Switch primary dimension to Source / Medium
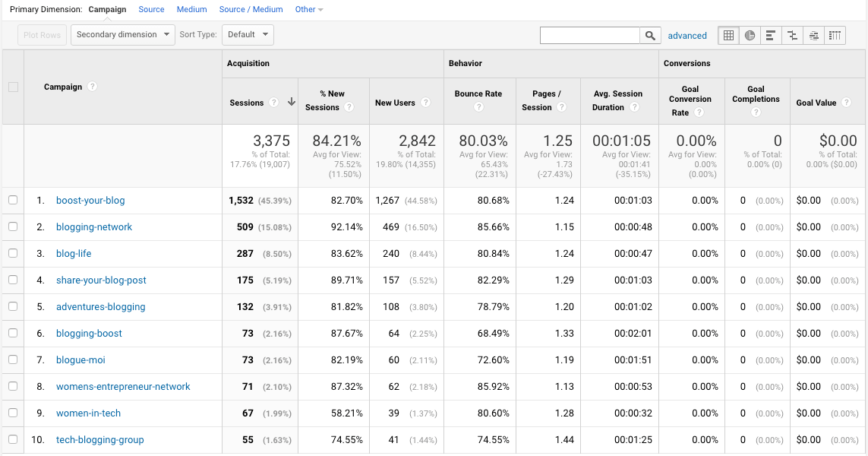 (251, 9)
